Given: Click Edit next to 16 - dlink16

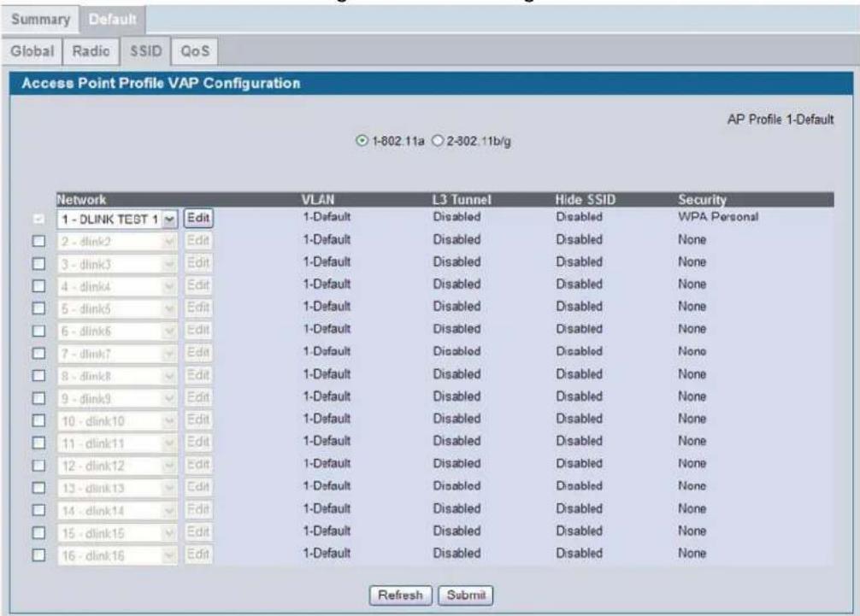Looking at the screenshot, I should tap(198, 554).
